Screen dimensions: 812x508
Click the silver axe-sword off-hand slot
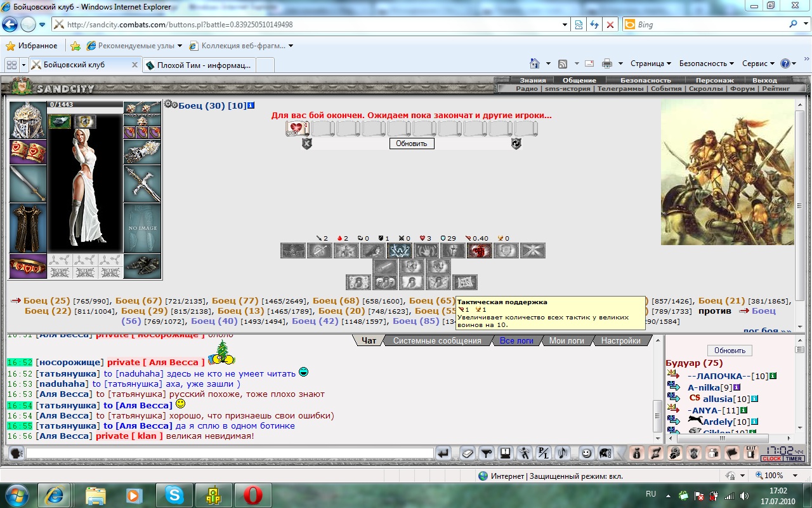click(x=142, y=184)
